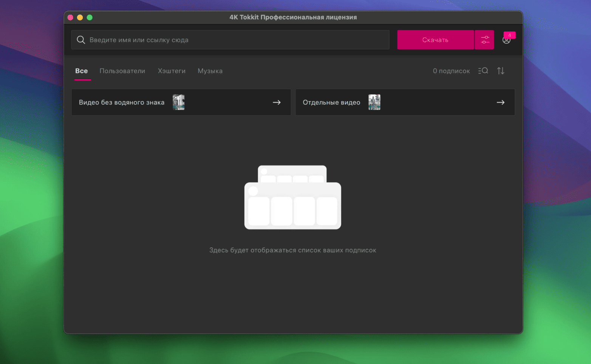
Task: Click the notification badge showing 4
Action: tap(510, 35)
